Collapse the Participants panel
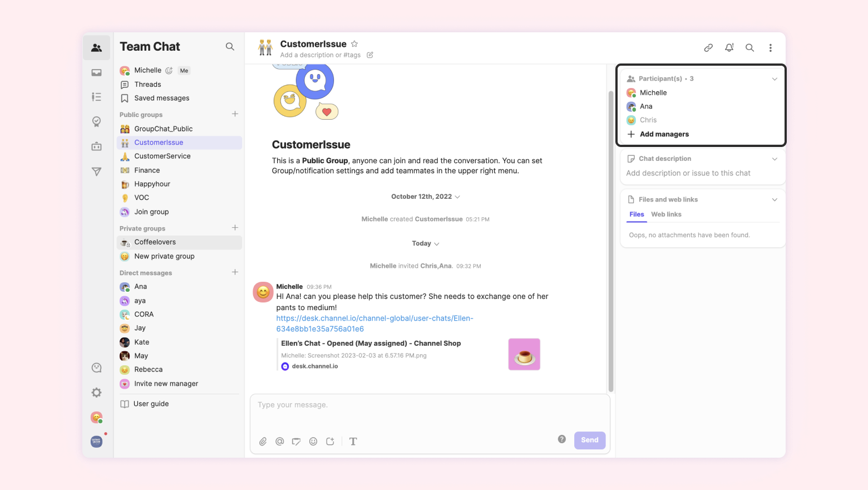 click(x=775, y=79)
